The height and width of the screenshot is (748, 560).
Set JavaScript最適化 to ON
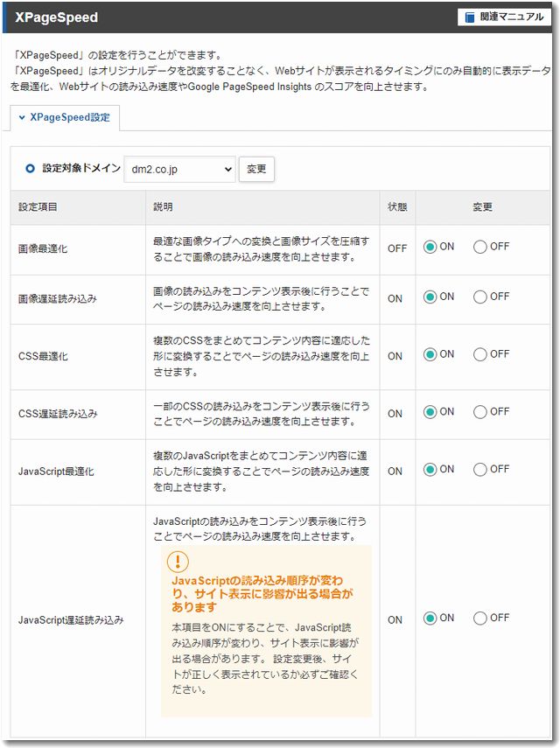click(x=430, y=470)
